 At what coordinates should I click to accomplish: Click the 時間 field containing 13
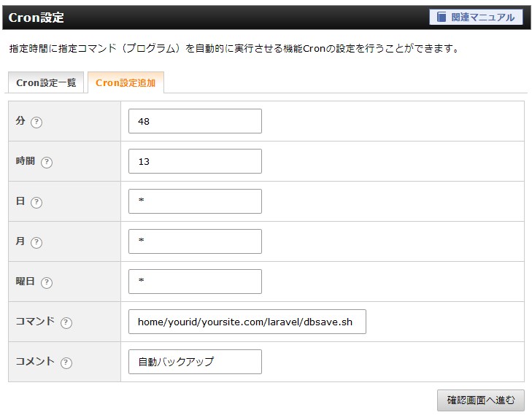click(x=195, y=161)
